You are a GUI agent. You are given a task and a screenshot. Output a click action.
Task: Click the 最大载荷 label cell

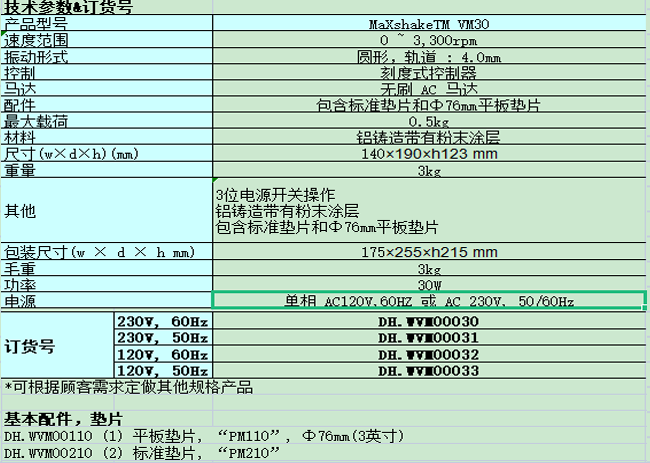click(x=107, y=120)
